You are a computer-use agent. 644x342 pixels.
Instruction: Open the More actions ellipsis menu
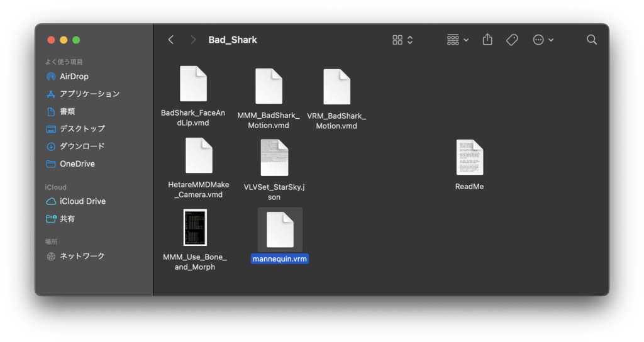coord(538,40)
